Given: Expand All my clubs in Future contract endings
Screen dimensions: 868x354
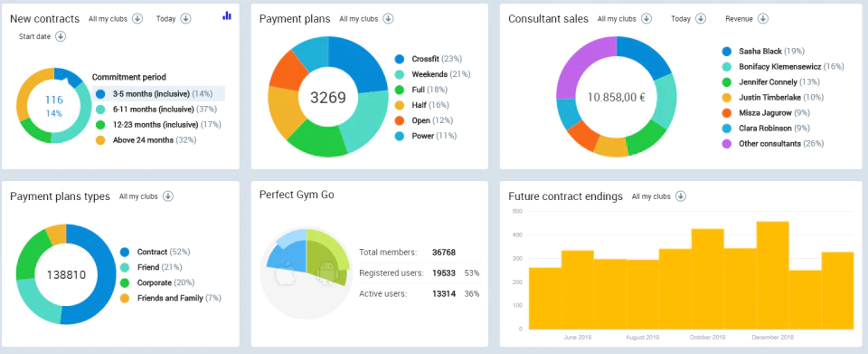Looking at the screenshot, I should [x=681, y=196].
